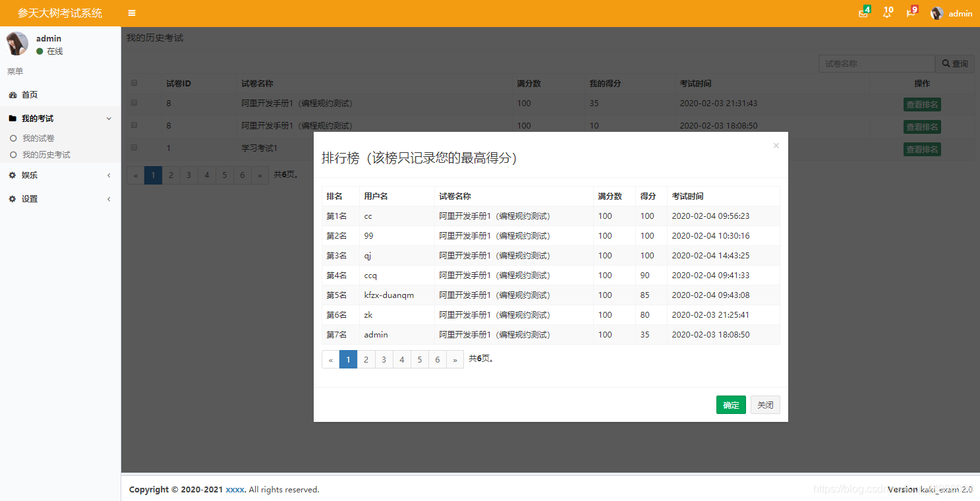Click the 设置 gear icon

point(13,199)
